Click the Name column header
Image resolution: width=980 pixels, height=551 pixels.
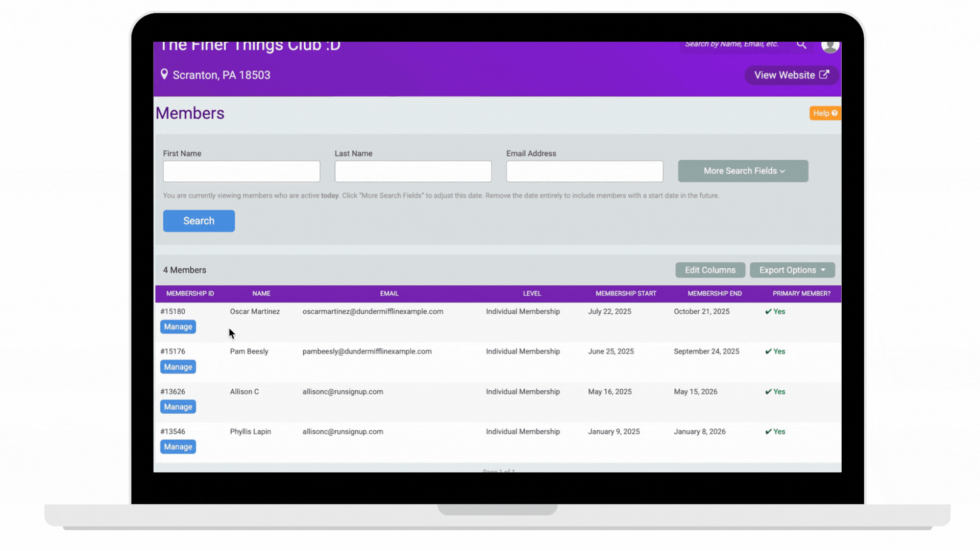[x=261, y=293]
